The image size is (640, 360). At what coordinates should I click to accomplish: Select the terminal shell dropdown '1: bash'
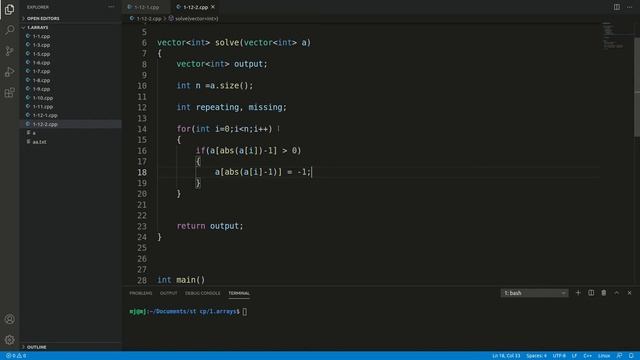(x=534, y=293)
